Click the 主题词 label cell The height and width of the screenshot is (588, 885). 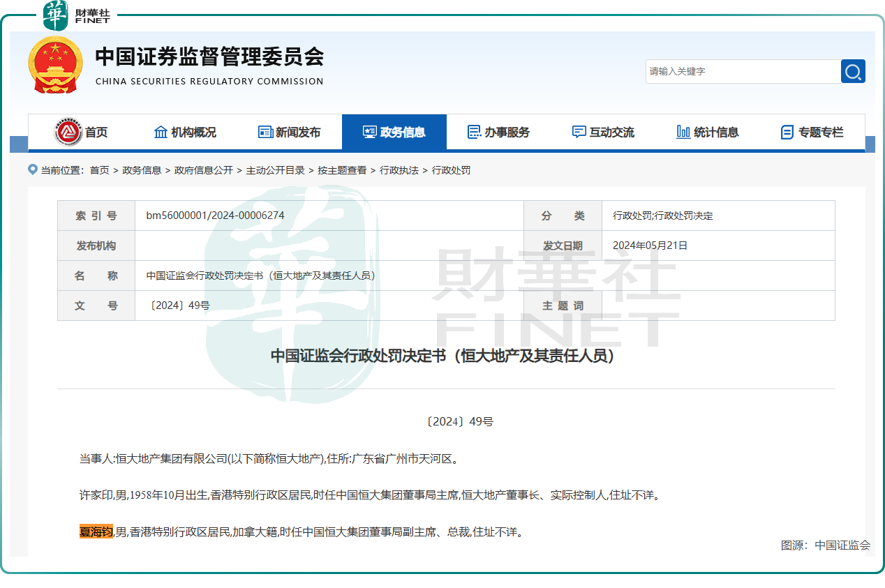click(563, 306)
